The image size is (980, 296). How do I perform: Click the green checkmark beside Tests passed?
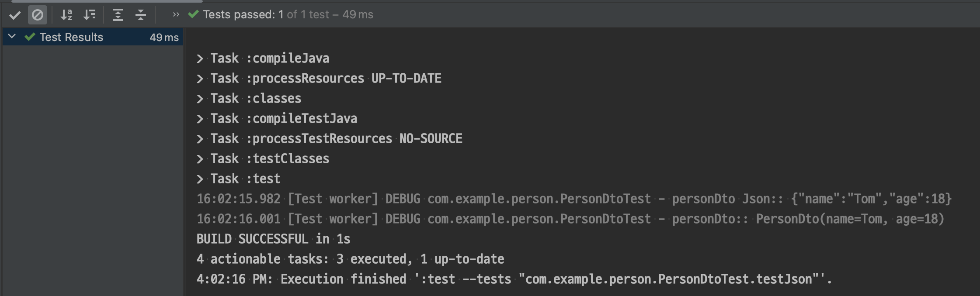pyautogui.click(x=193, y=14)
